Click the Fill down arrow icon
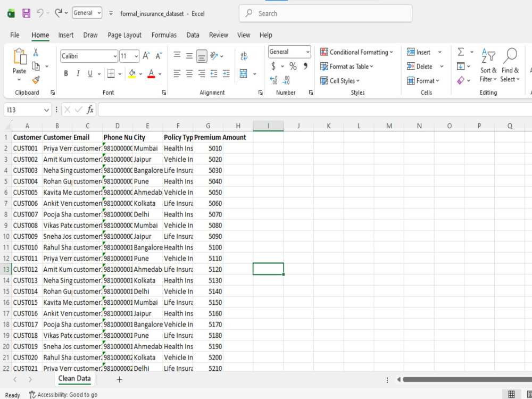The image size is (532, 399). [x=461, y=66]
